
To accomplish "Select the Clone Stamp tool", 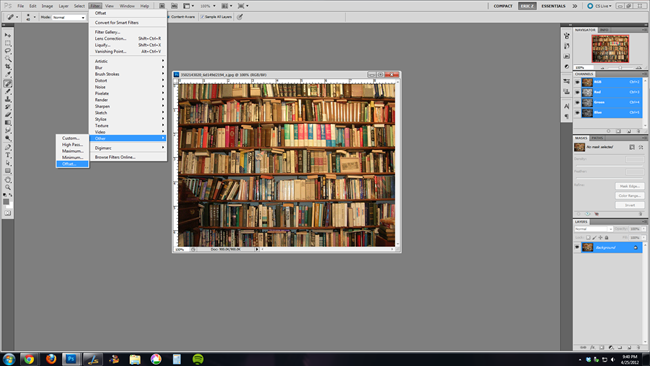I will click(x=8, y=99).
